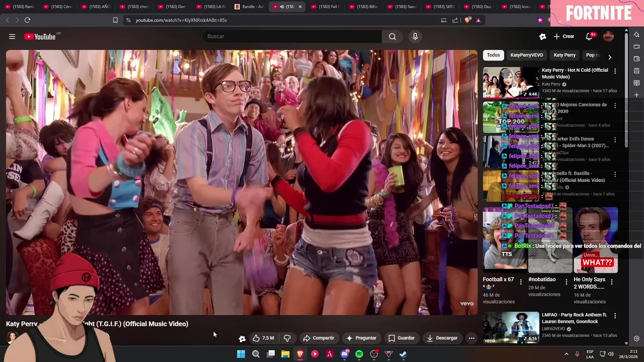The width and height of the screenshot is (644, 362).
Task: Open the WHAT?? short thumbnail
Action: [x=596, y=240]
